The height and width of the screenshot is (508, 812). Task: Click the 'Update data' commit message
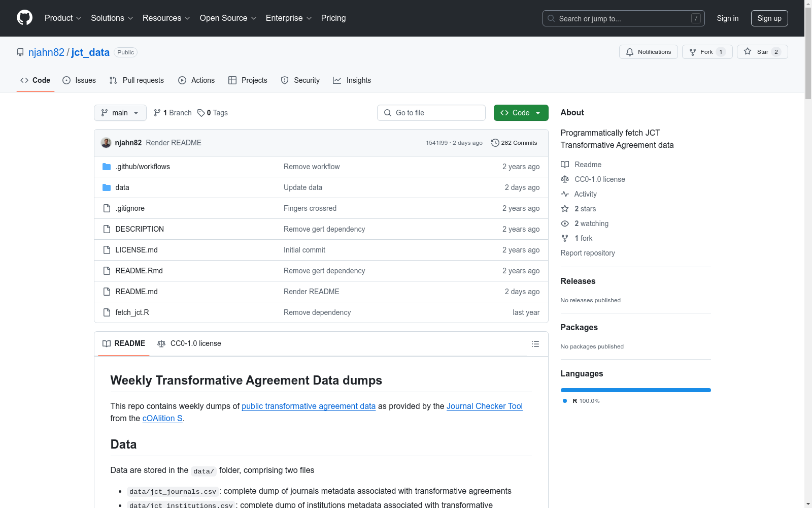[x=303, y=187]
